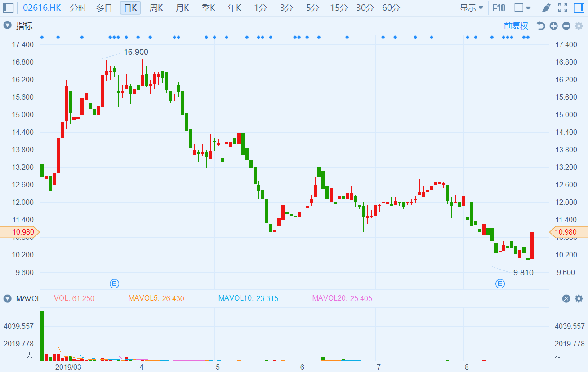Open the drawing pen tool
Screen dimensions: 588x372
coord(546,8)
